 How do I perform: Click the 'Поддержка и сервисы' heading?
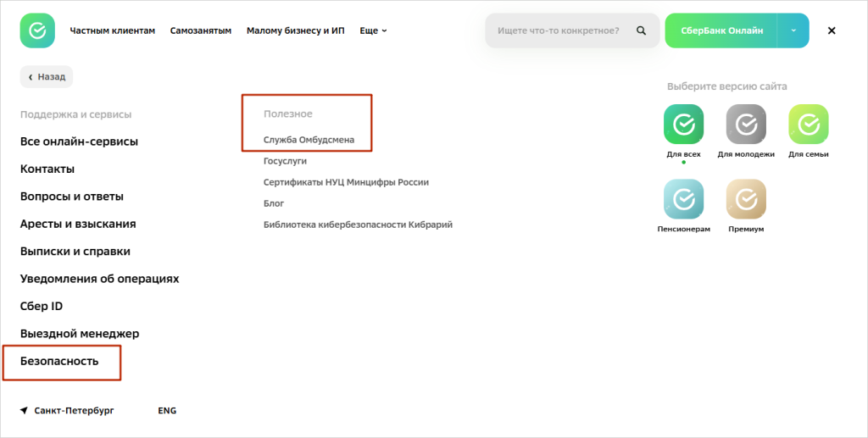75,114
